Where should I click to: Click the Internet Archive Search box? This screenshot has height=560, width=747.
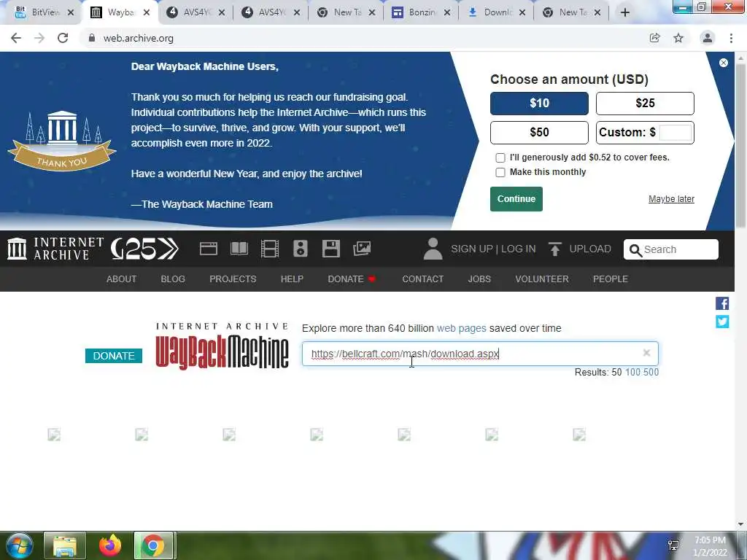(x=671, y=249)
